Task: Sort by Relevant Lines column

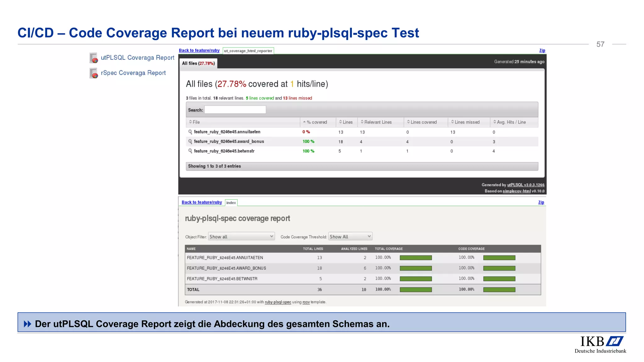Action: pyautogui.click(x=380, y=122)
